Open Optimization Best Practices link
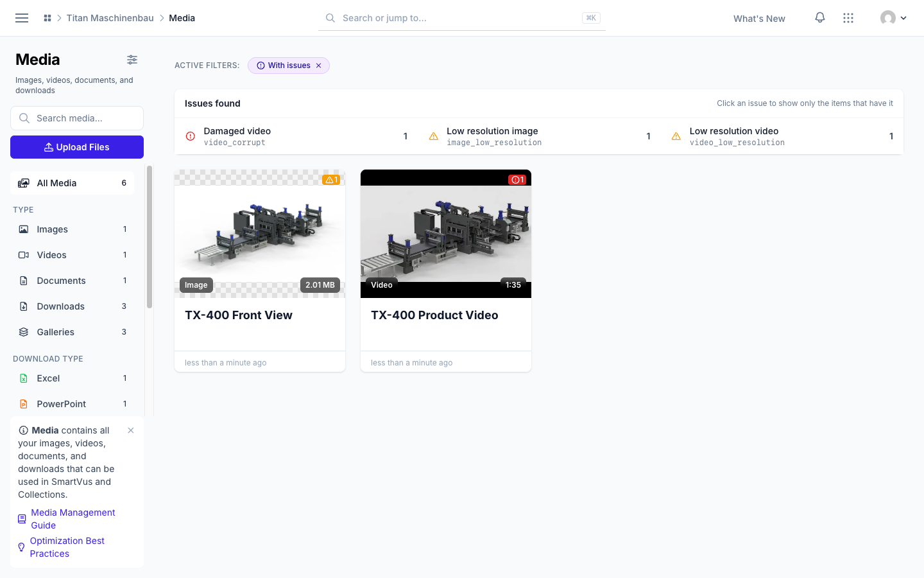 (67, 547)
